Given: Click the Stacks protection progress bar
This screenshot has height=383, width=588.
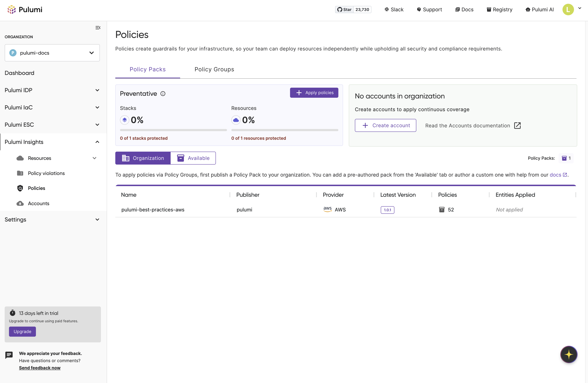Looking at the screenshot, I should (173, 130).
